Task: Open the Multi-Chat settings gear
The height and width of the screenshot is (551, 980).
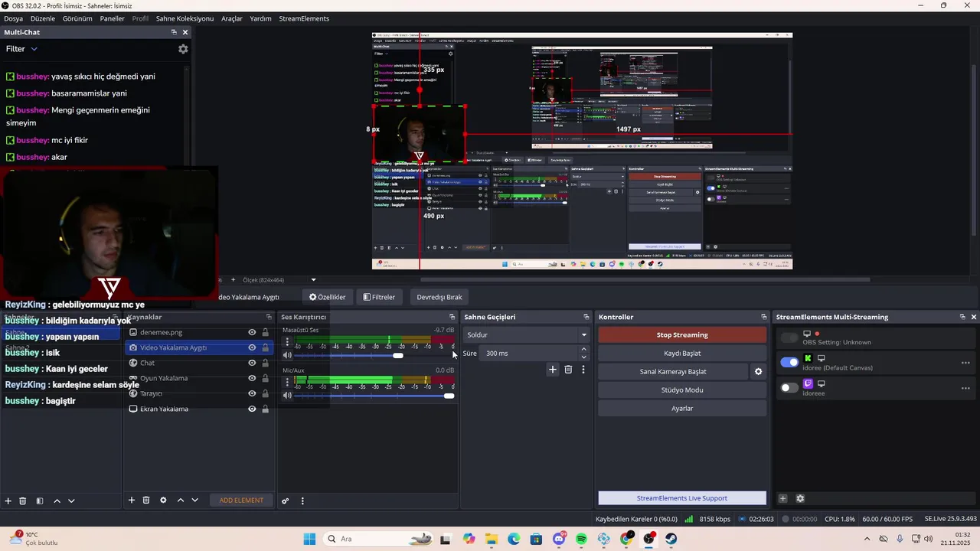Action: point(183,49)
